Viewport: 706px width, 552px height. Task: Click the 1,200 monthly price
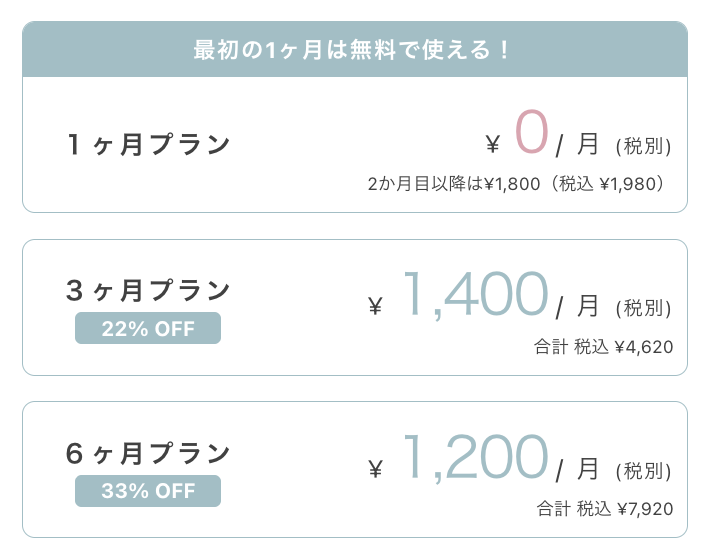[x=474, y=457]
